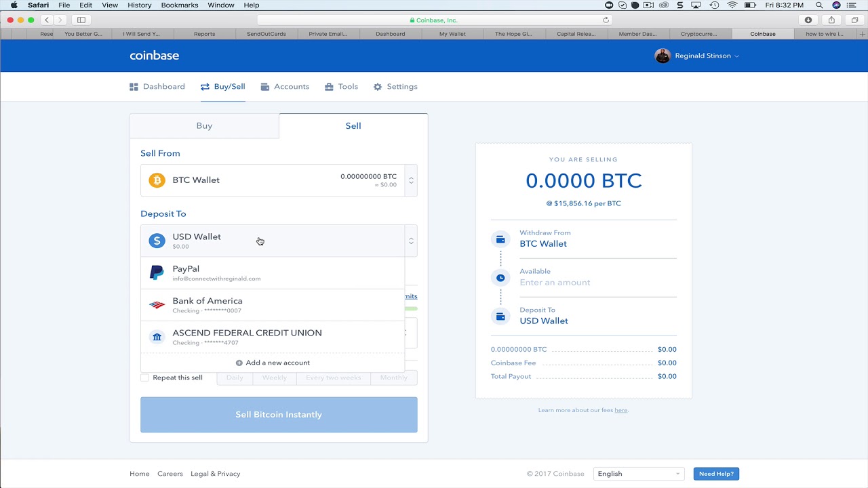Image resolution: width=868 pixels, height=488 pixels.
Task: Click the Bank of America logo
Action: (x=157, y=305)
